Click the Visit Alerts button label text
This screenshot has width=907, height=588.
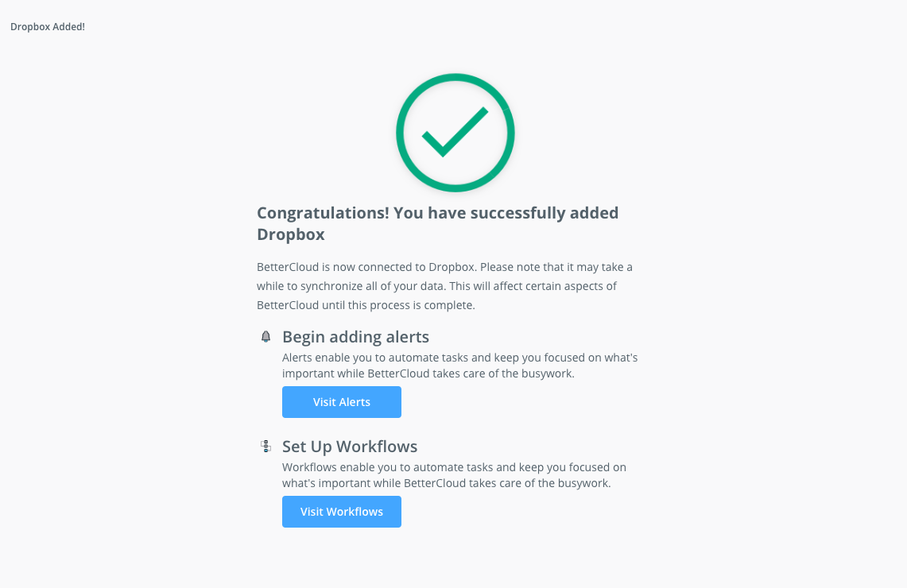(x=341, y=401)
